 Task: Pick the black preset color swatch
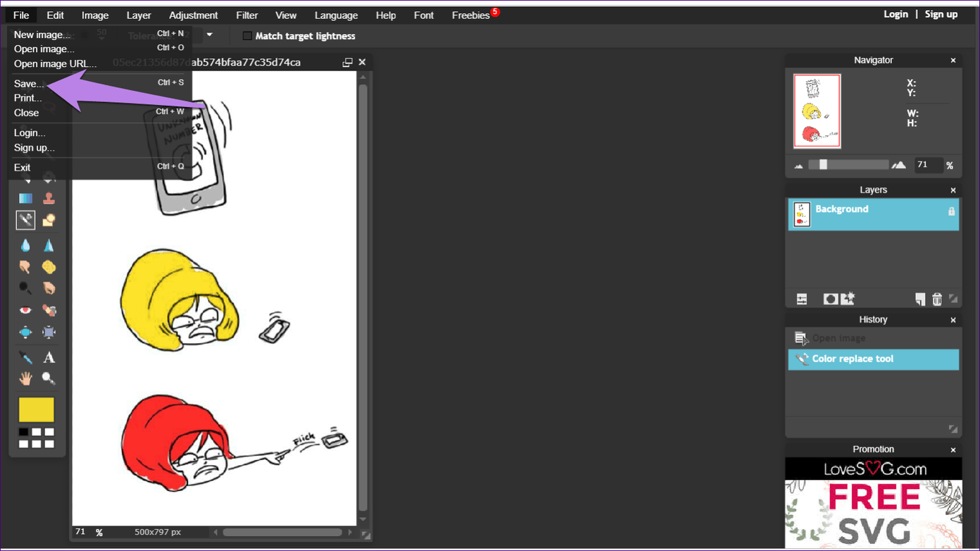pos(24,432)
